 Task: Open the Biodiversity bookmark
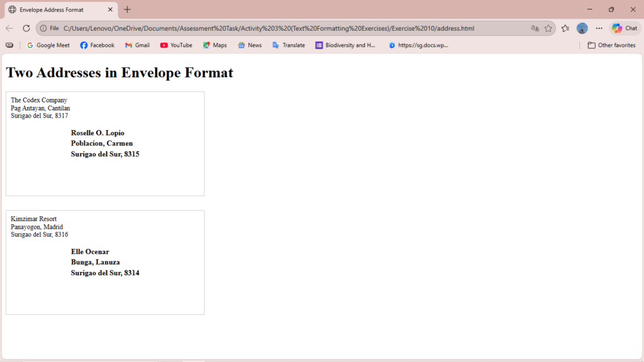coord(345,45)
